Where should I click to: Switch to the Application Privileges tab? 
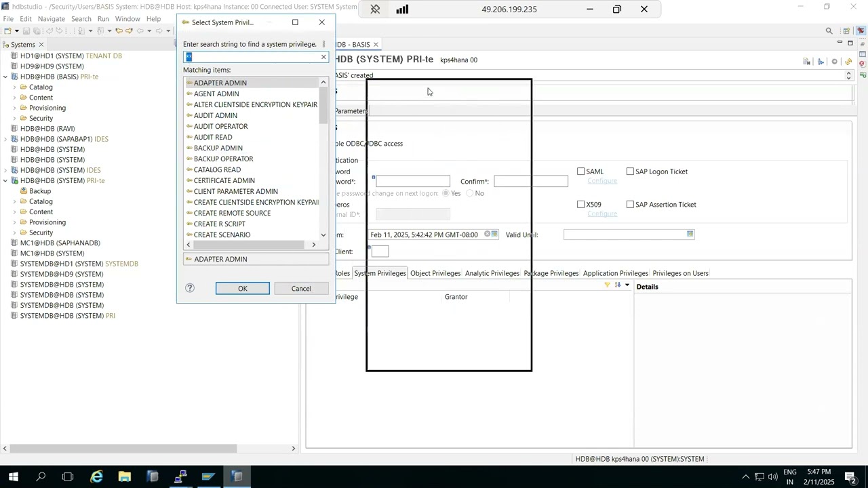coord(616,273)
